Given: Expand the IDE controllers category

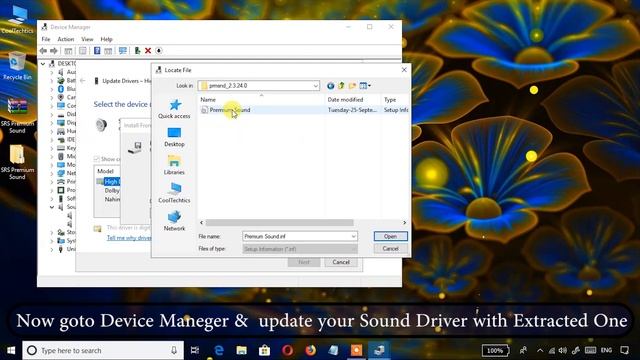Looking at the screenshot, I should click(52, 140).
